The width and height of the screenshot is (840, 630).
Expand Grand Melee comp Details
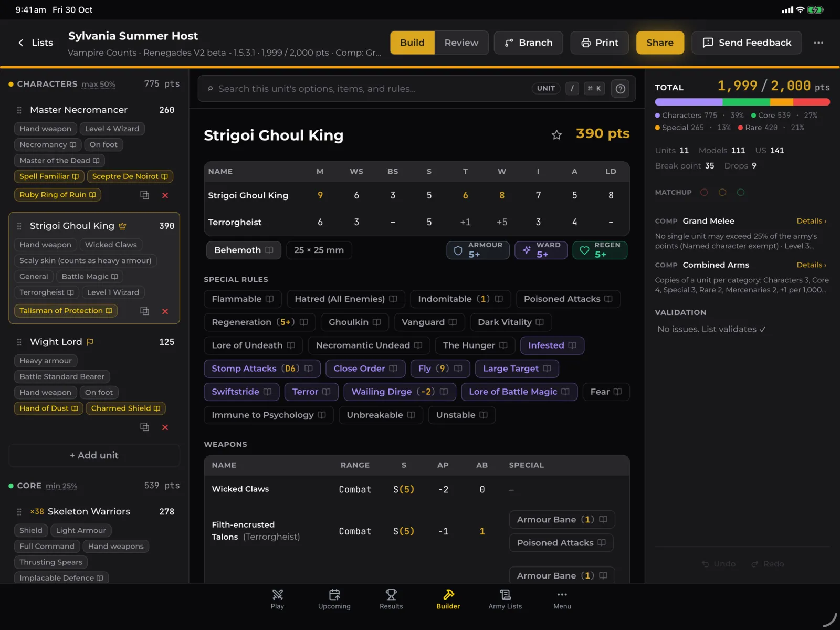pos(811,221)
